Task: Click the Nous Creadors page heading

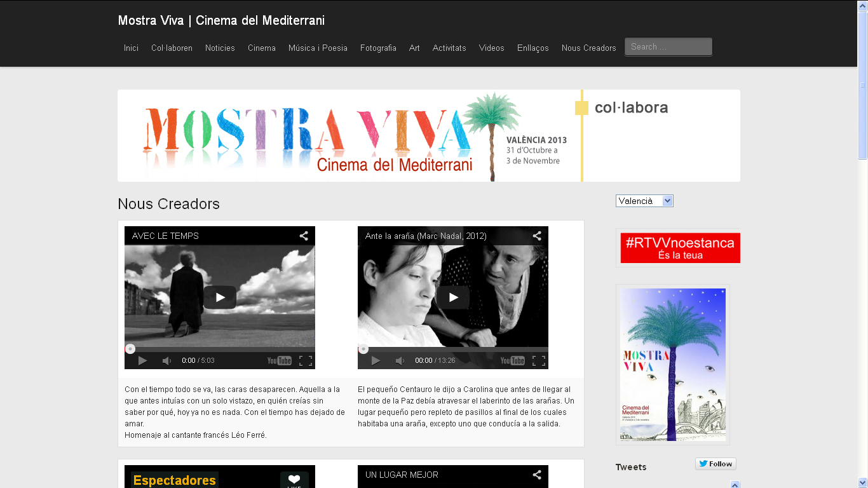Action: [168, 204]
